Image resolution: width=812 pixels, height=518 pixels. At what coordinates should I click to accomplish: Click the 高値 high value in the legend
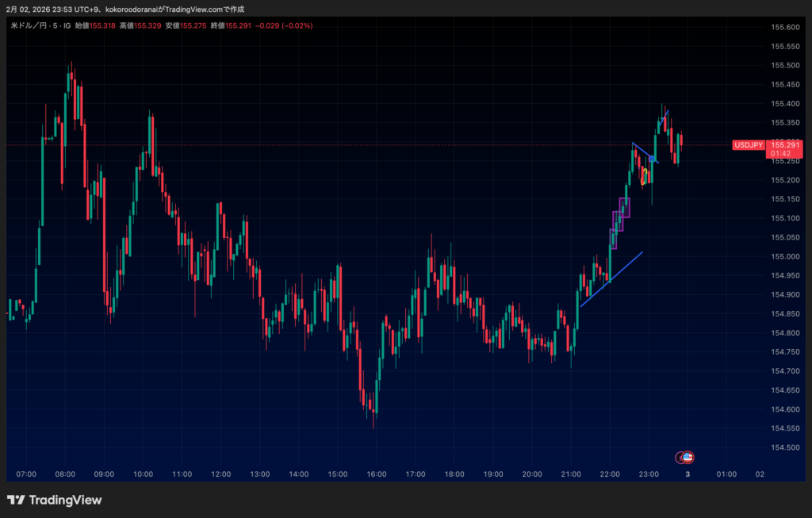click(147, 26)
